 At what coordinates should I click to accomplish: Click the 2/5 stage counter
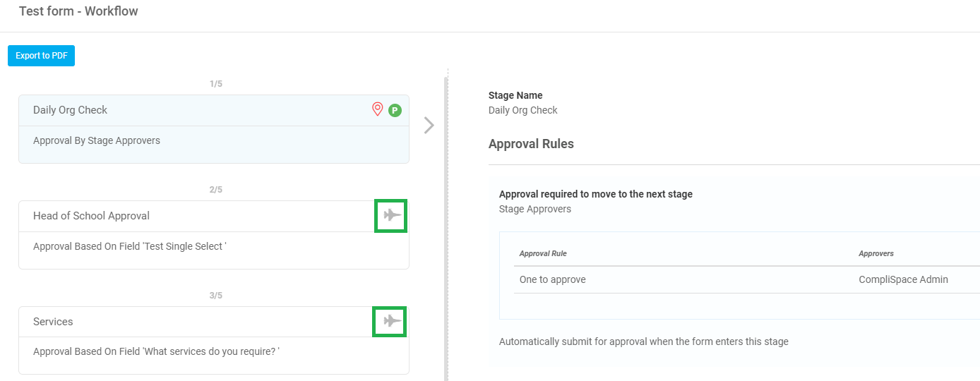click(x=216, y=190)
